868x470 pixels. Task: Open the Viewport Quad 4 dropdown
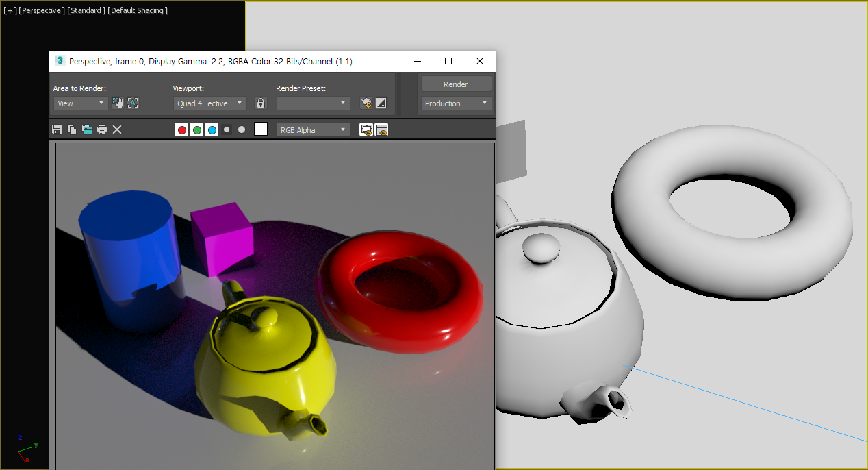(x=210, y=103)
